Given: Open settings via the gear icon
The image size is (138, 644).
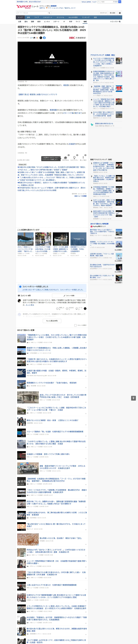Looking at the screenshot, I should coord(120,13).
